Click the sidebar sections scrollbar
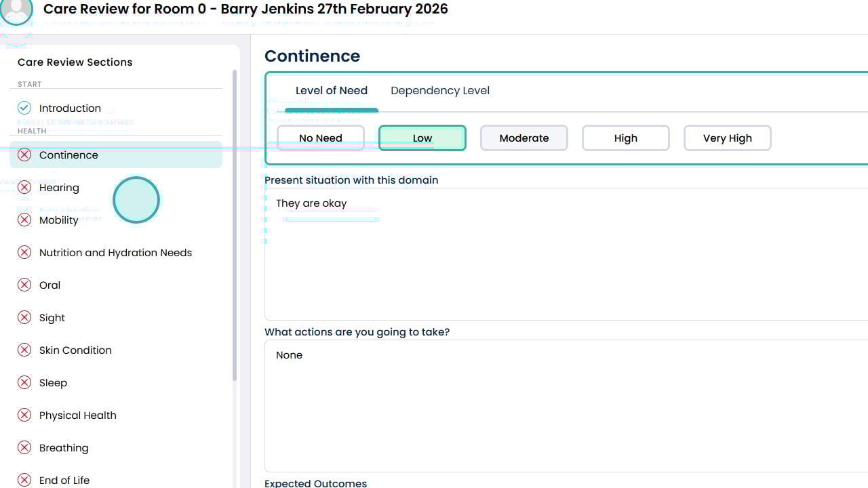868x488 pixels. [x=235, y=224]
